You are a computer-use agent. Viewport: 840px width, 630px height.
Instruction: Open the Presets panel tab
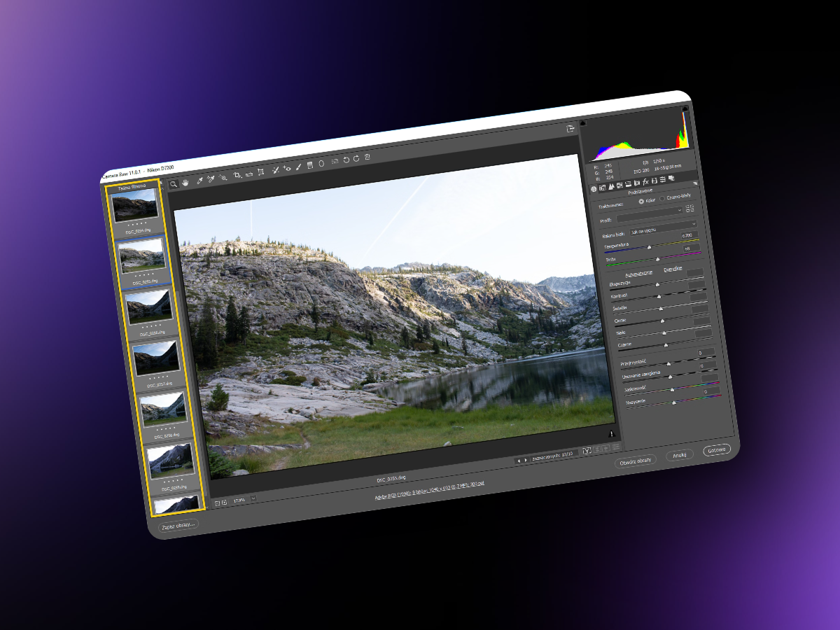click(x=663, y=179)
